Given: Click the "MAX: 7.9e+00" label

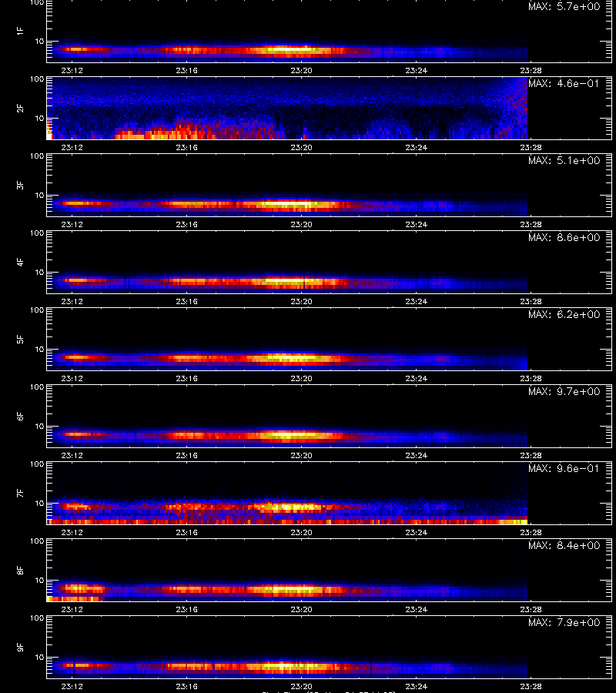Looking at the screenshot, I should [x=564, y=622].
